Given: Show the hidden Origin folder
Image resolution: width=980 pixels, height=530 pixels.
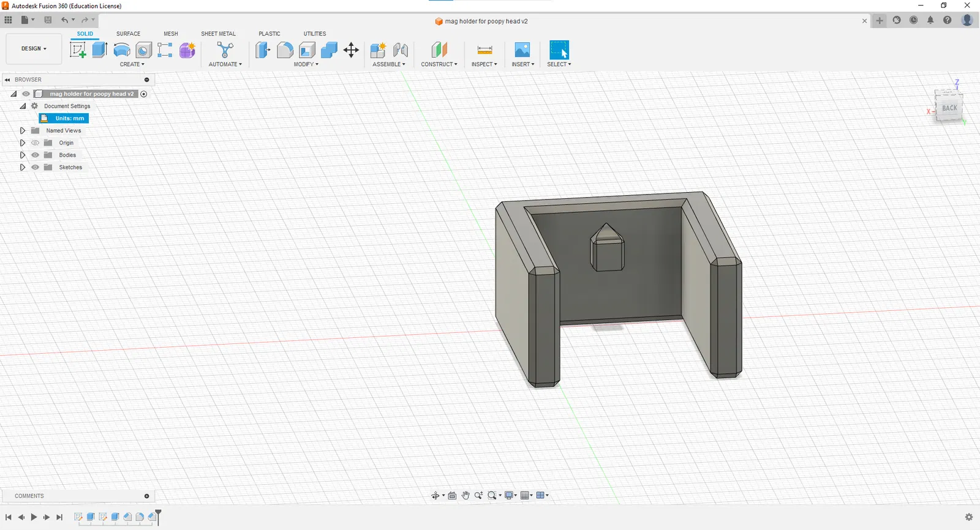Looking at the screenshot, I should 35,143.
